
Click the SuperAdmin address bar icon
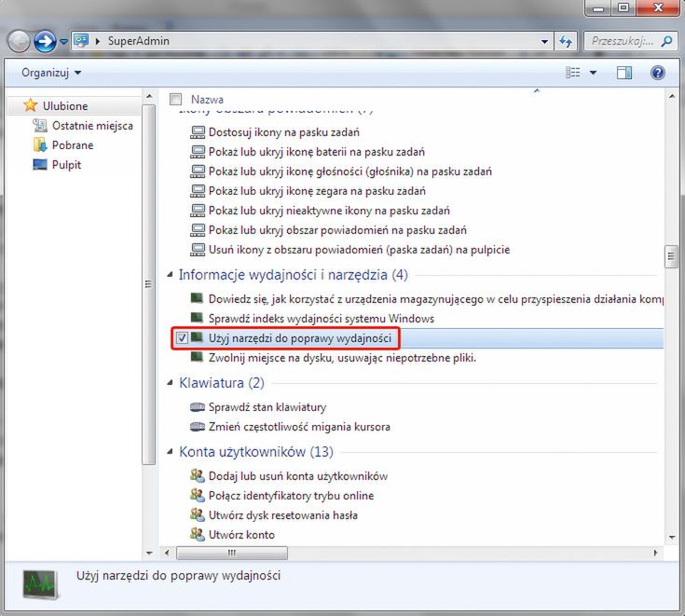click(81, 41)
